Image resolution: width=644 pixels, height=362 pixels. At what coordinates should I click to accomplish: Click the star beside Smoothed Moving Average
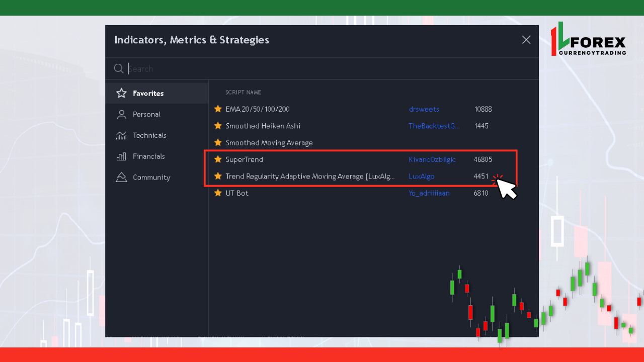pos(218,143)
